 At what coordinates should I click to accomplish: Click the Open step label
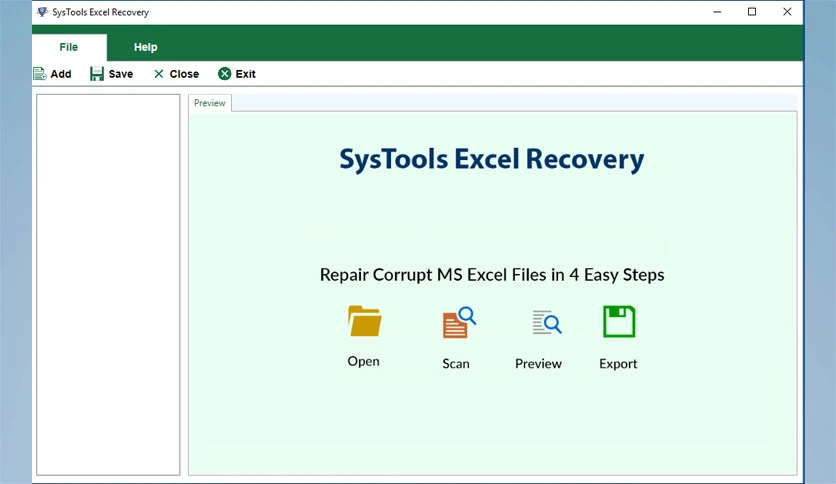point(364,361)
